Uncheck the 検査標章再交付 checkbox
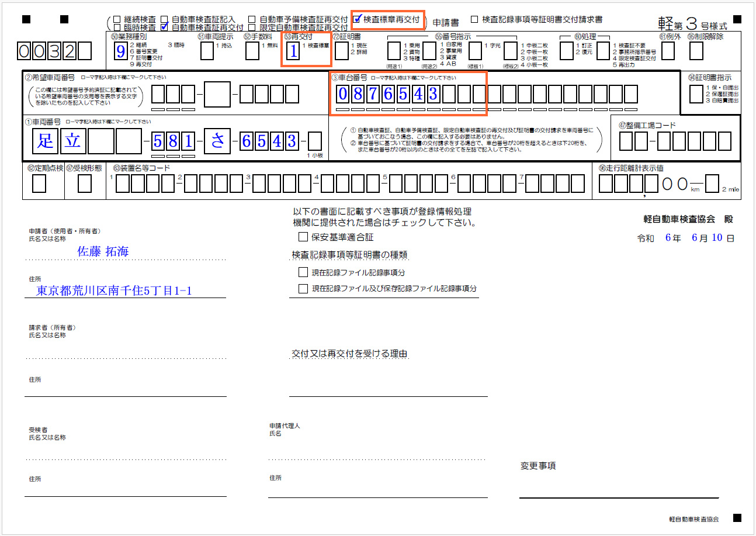This screenshot has height=536, width=756. pyautogui.click(x=358, y=19)
